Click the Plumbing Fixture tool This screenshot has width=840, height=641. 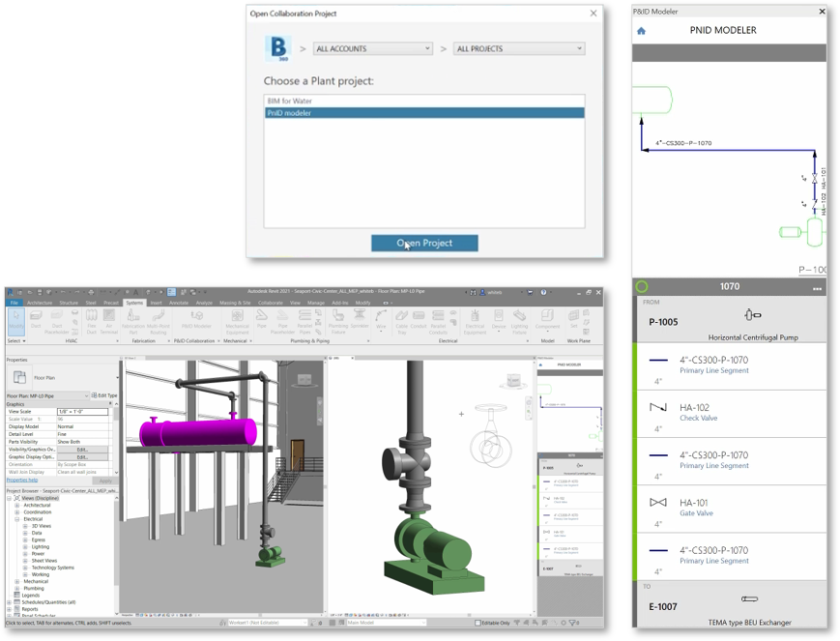[x=338, y=322]
